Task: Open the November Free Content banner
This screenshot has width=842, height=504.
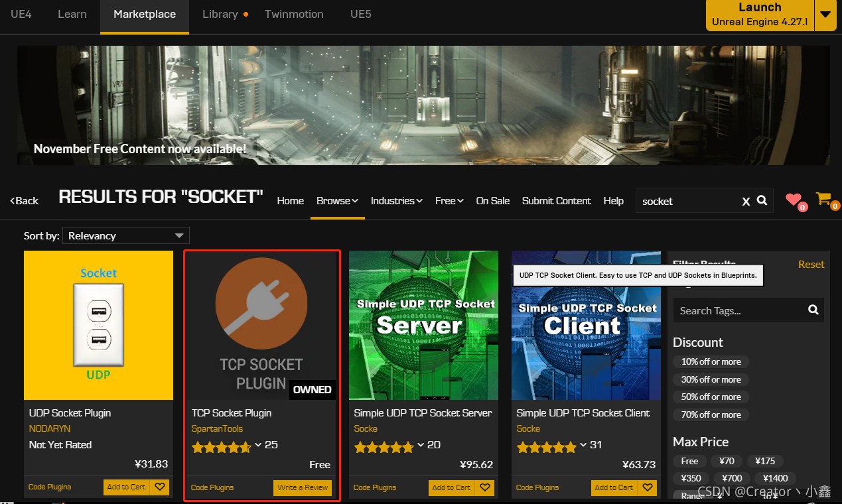Action: point(423,105)
